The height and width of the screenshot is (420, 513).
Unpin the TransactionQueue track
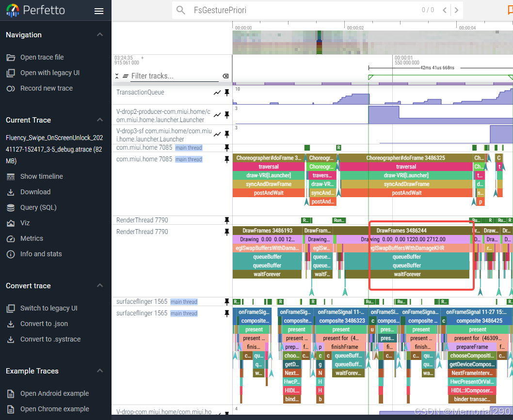click(227, 93)
